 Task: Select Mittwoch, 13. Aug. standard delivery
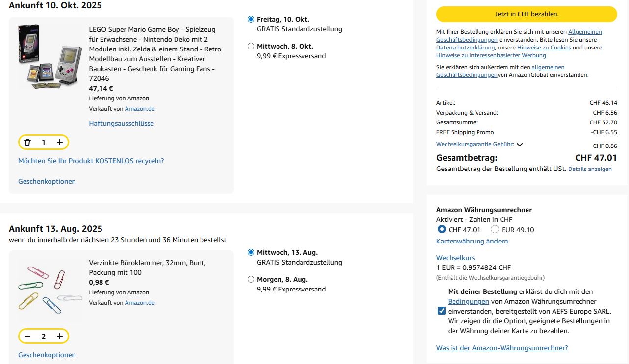click(x=251, y=252)
